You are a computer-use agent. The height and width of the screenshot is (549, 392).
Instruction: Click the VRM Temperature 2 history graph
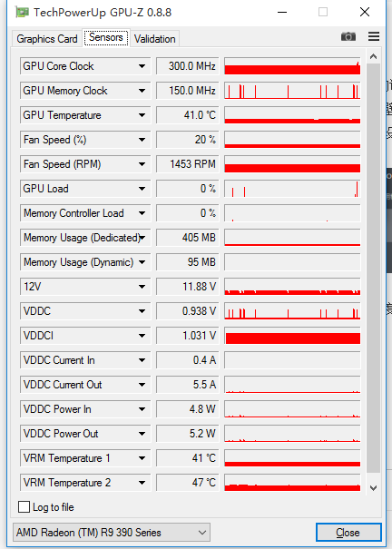pyautogui.click(x=292, y=483)
